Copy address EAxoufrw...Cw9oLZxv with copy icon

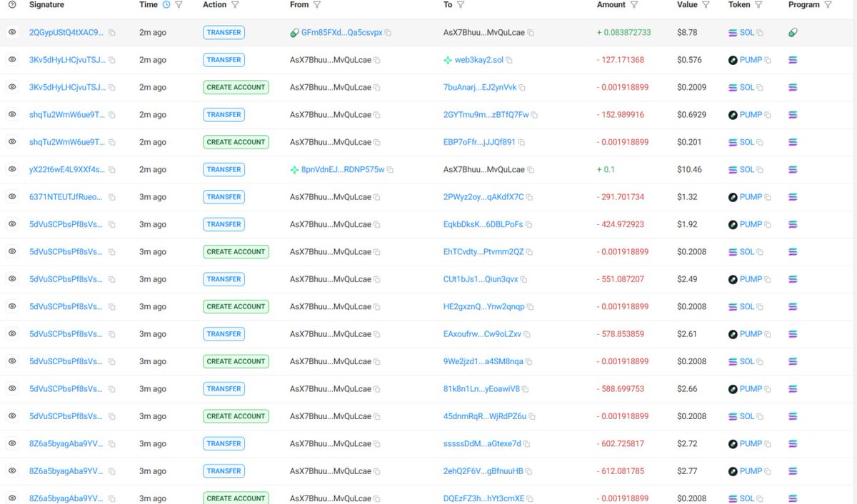[527, 334]
